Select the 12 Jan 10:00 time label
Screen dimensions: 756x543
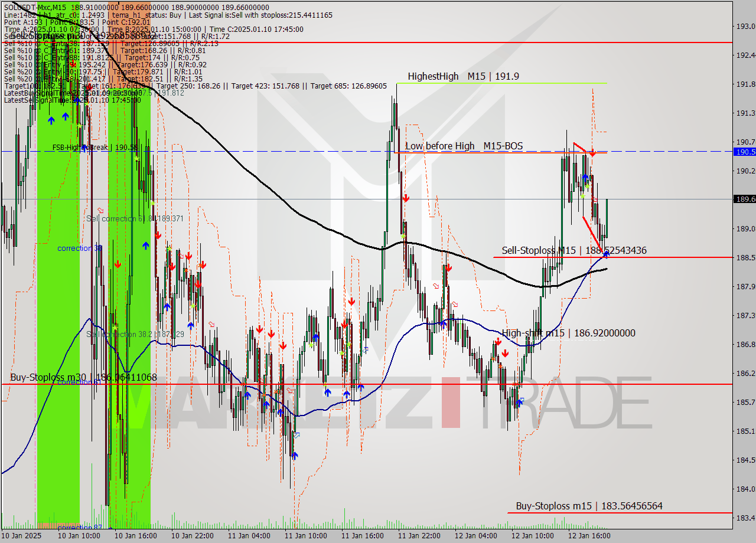532,536
